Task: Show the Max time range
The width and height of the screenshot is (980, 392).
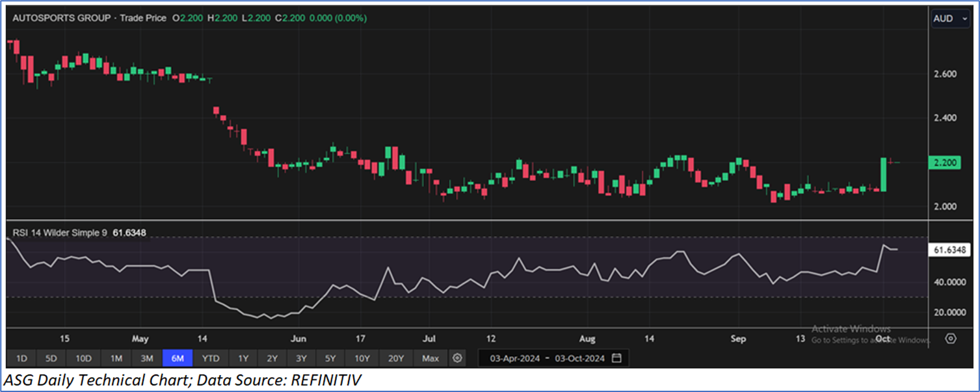Action: pos(430,358)
